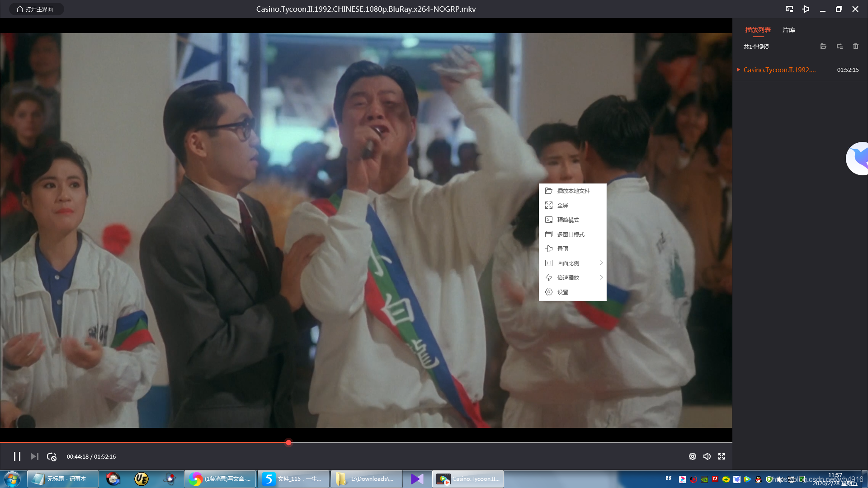Choose 播放本地文件 from context menu
868x488 pixels.
(573, 191)
